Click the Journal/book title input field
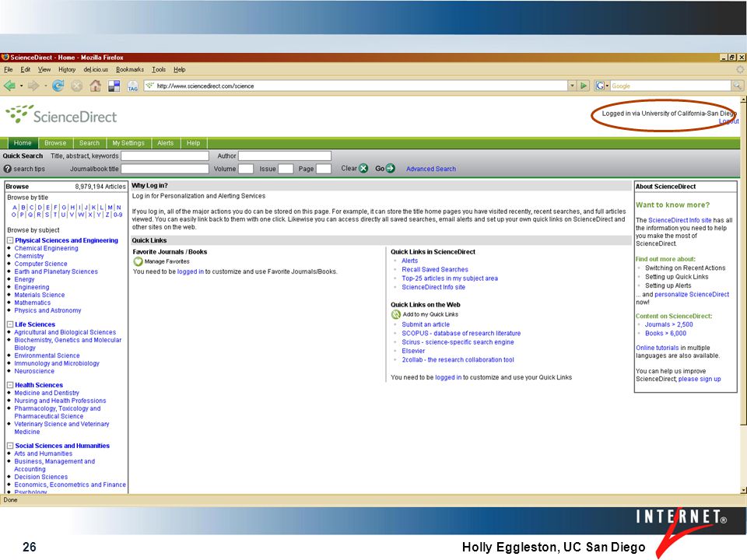Image resolution: width=747 pixels, height=560 pixels. (x=165, y=169)
